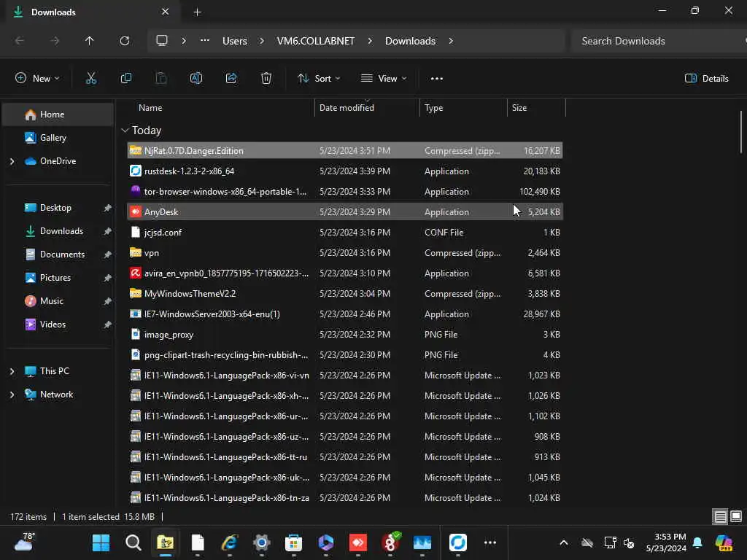Select IE7-WindowsServer2003-x64-enu(1) file
This screenshot has width=747, height=560.
(345, 314)
